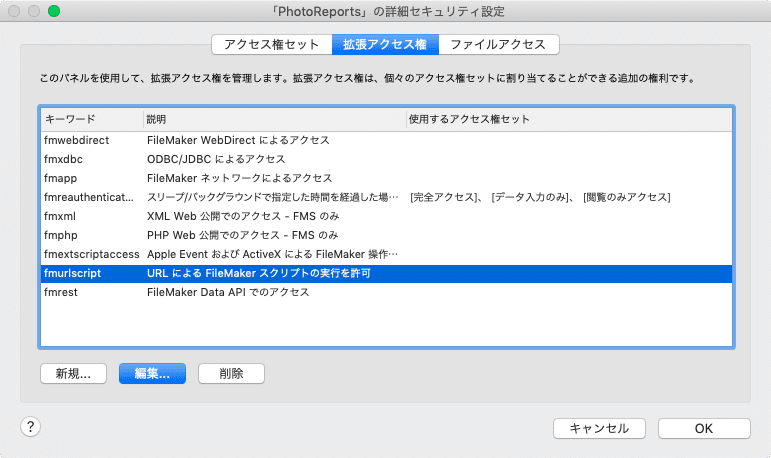Viewport: 771px width, 458px height.
Task: Click description FileMaker WebDirect によるアクセス
Action: 238,140
